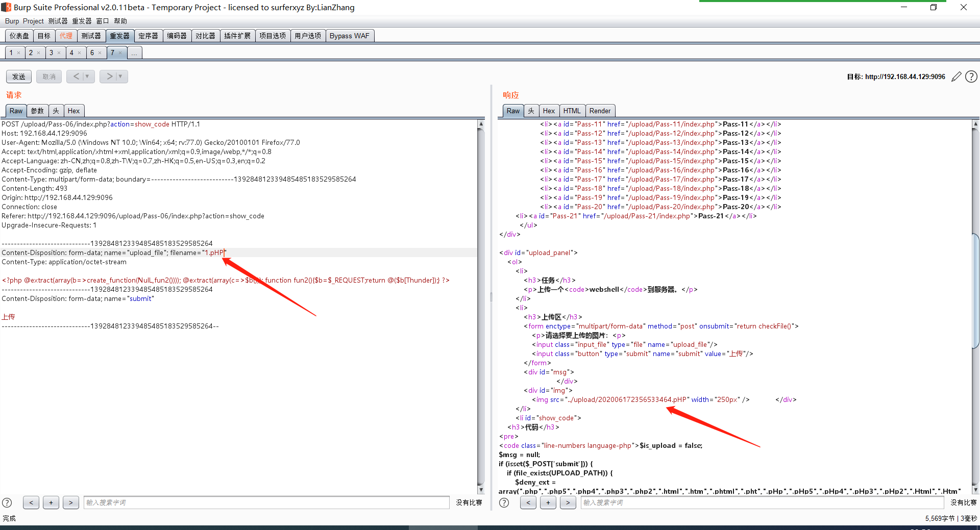
Task: Show the response HTML view
Action: (x=572, y=111)
